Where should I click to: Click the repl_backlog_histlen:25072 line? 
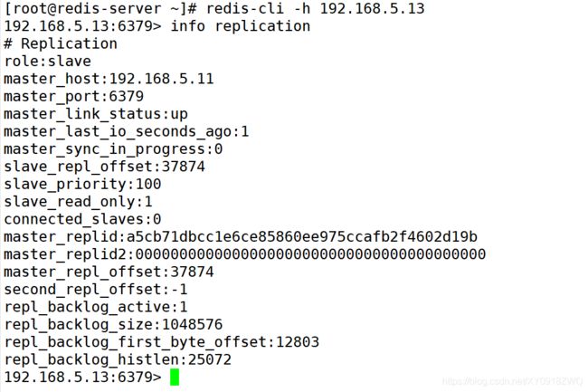point(118,359)
